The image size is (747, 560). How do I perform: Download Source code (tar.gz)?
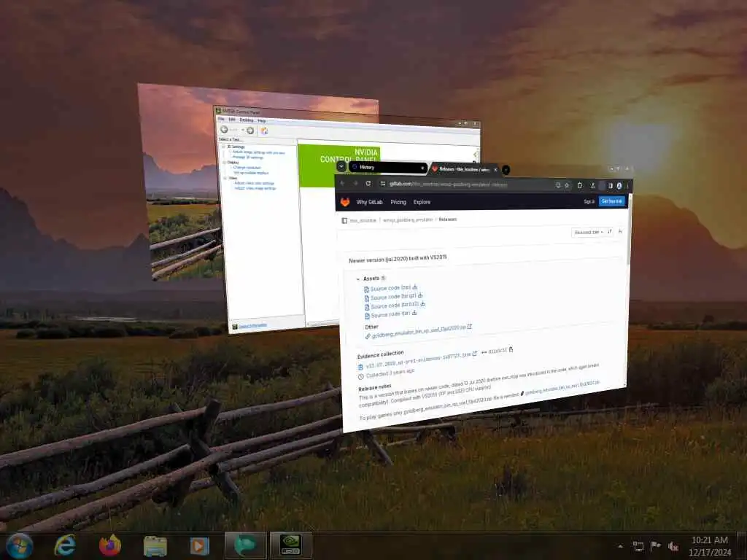[393, 297]
